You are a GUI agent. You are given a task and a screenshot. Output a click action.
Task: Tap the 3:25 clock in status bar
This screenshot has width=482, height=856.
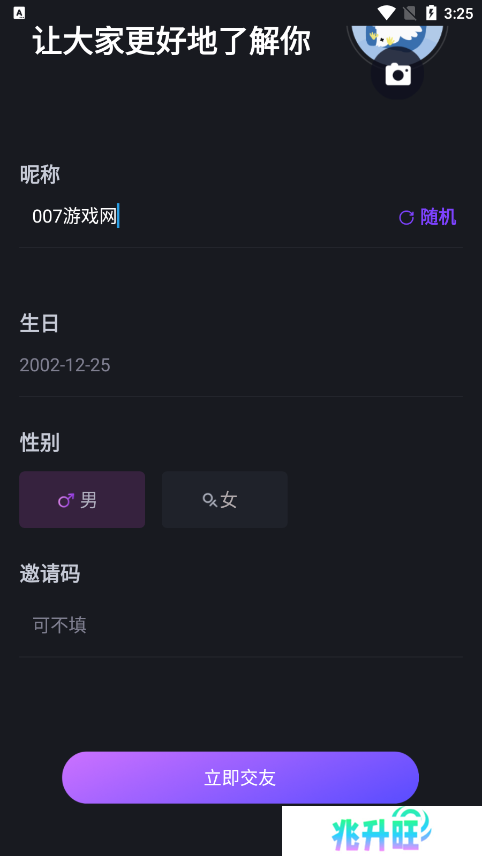click(458, 13)
